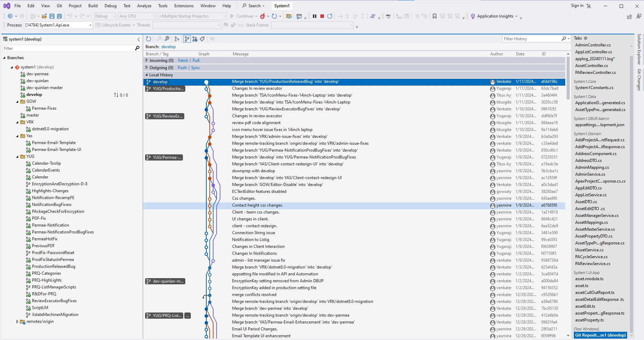Click the Hot Reload flame icon
Screen dimensions: 644x340
pyautogui.click(x=263, y=16)
